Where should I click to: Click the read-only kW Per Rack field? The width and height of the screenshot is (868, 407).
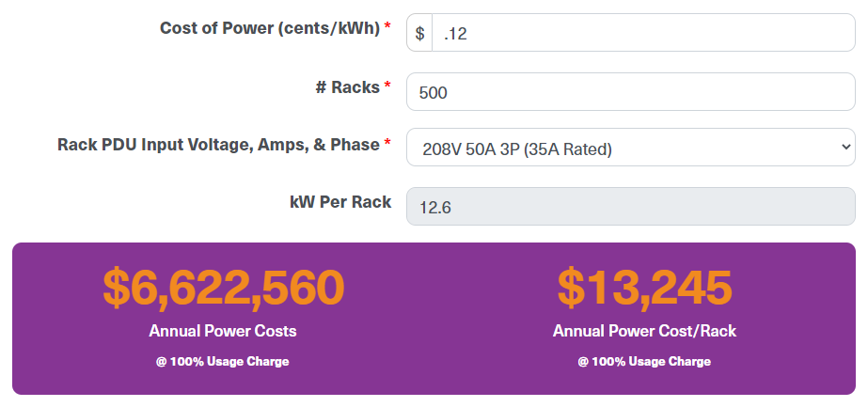[x=630, y=206]
